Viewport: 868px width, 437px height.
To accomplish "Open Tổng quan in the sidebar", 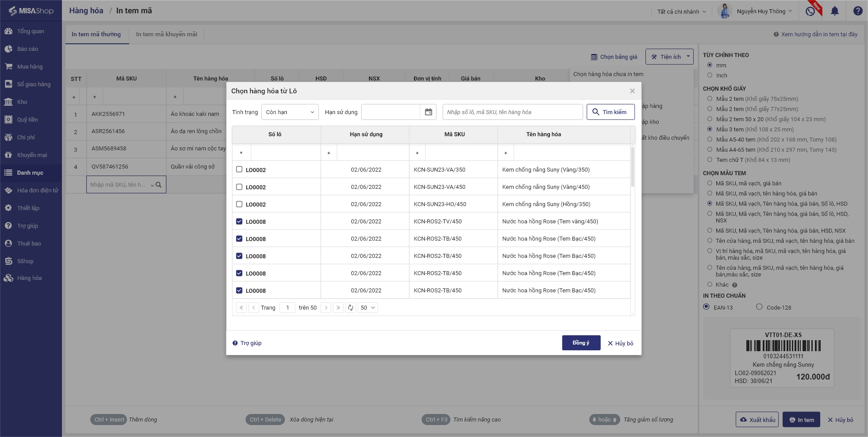I will (x=31, y=31).
